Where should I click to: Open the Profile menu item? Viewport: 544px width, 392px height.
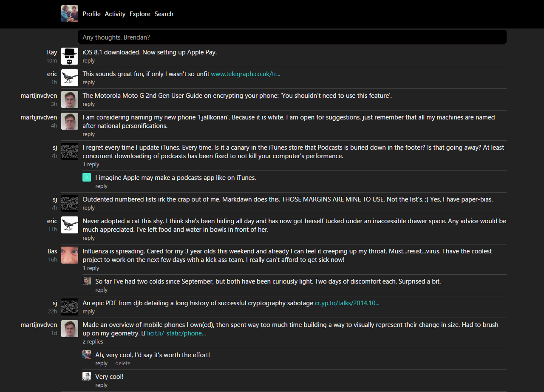(91, 14)
